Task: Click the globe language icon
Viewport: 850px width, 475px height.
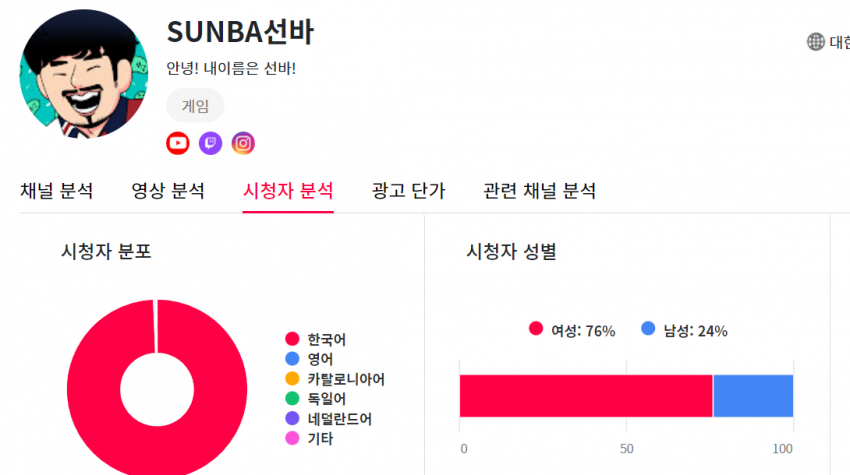Action: [x=815, y=42]
